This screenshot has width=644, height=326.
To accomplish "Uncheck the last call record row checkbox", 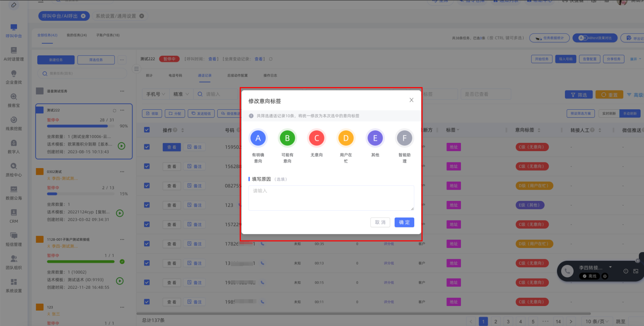I will 147,302.
